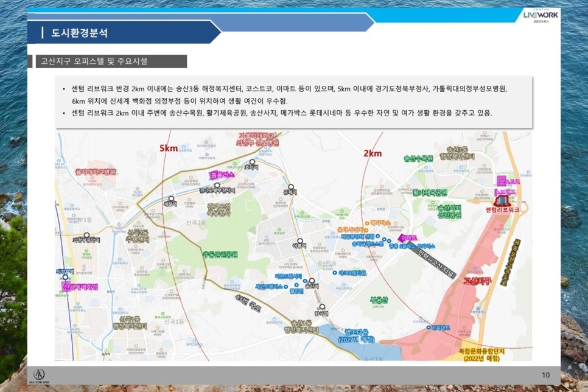Click the 을지대학교병원 label
This screenshot has height=392, width=588.
point(96,172)
